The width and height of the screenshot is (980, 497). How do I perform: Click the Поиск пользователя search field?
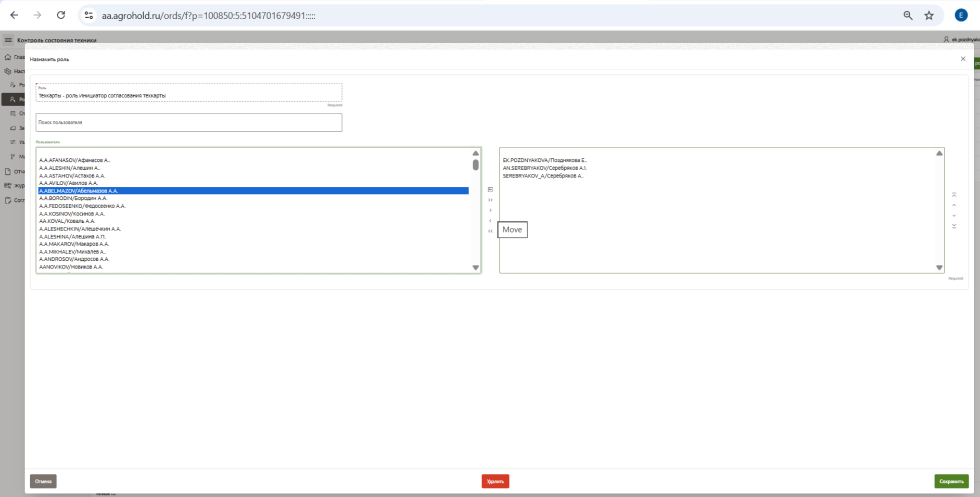(188, 122)
